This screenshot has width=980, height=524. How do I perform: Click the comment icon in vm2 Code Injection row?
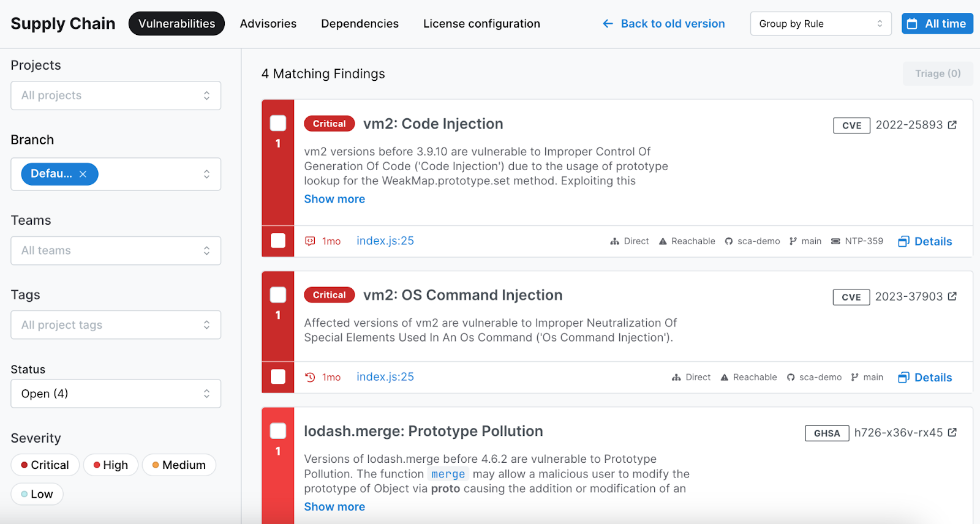tap(310, 241)
